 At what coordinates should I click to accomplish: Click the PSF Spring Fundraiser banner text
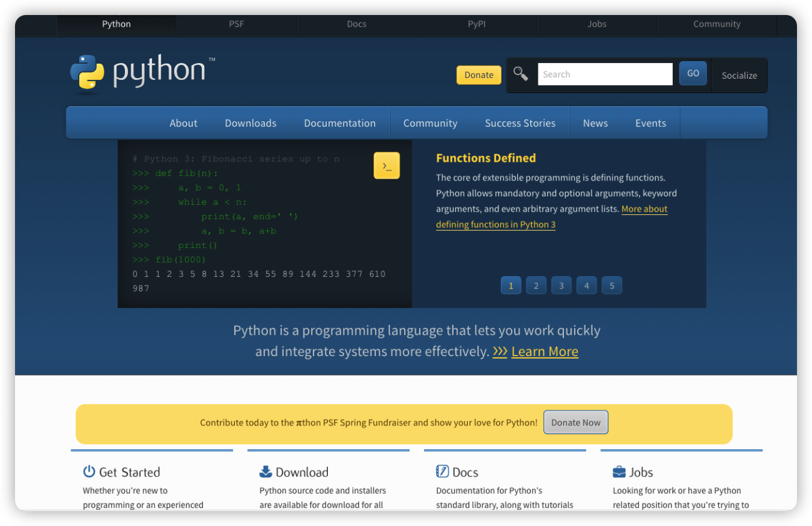(369, 422)
